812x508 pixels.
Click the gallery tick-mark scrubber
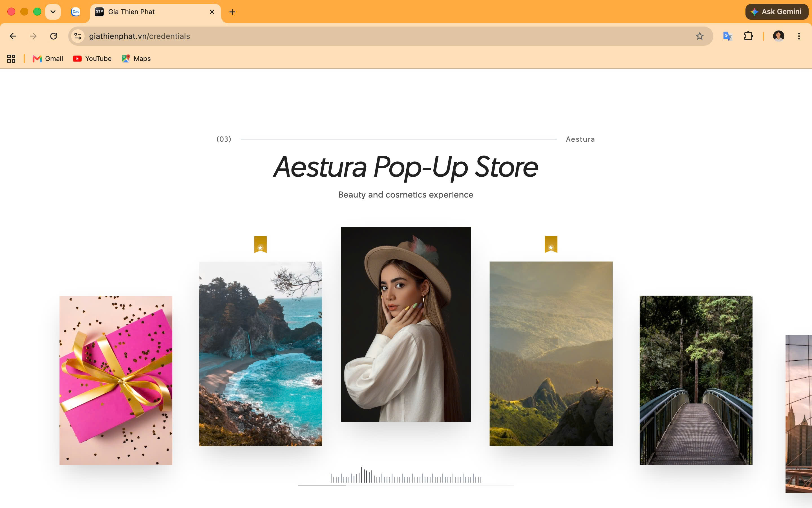[406, 475]
